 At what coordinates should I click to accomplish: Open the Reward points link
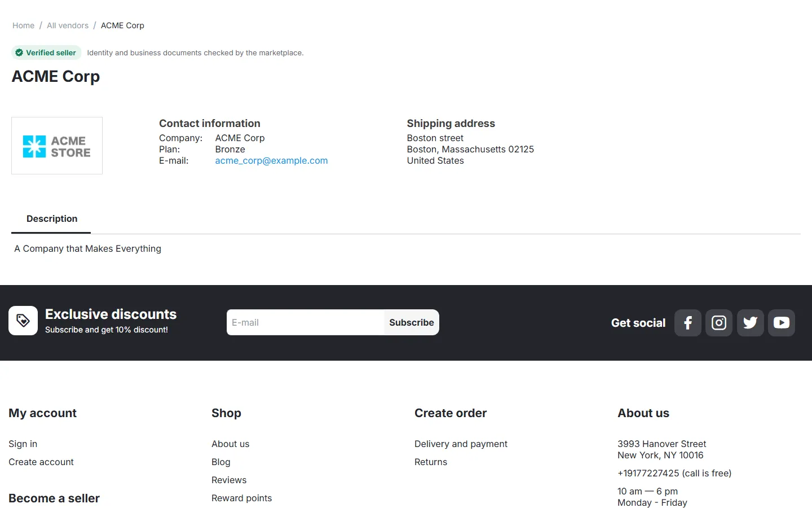pyautogui.click(x=241, y=498)
